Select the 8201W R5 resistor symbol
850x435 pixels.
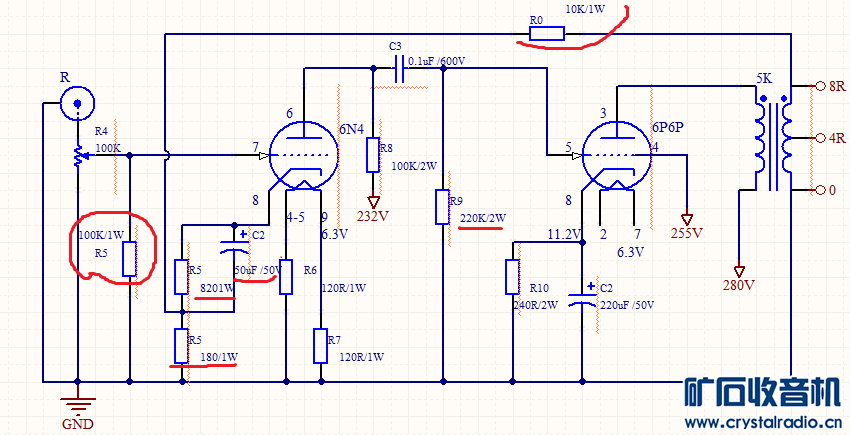pos(182,277)
